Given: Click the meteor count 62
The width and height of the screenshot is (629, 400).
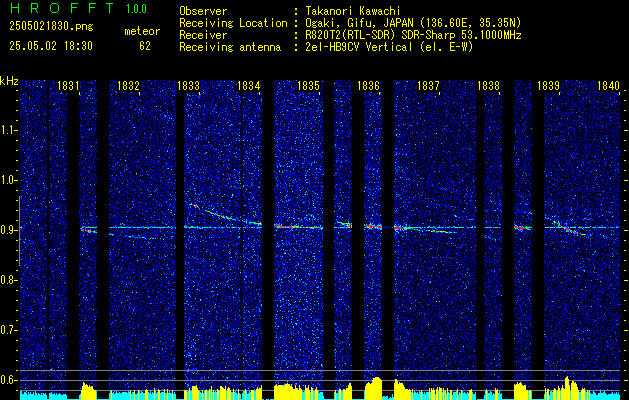Looking at the screenshot, I should [145, 46].
